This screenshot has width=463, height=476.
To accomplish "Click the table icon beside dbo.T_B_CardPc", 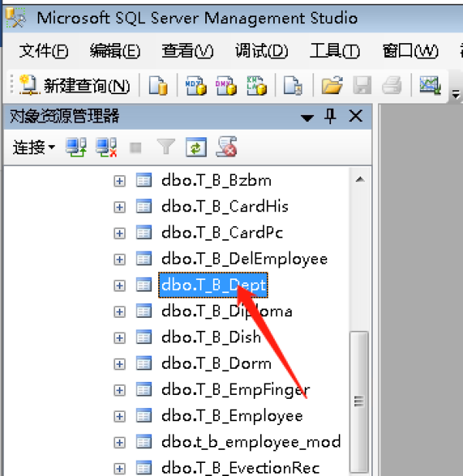I will (x=144, y=233).
